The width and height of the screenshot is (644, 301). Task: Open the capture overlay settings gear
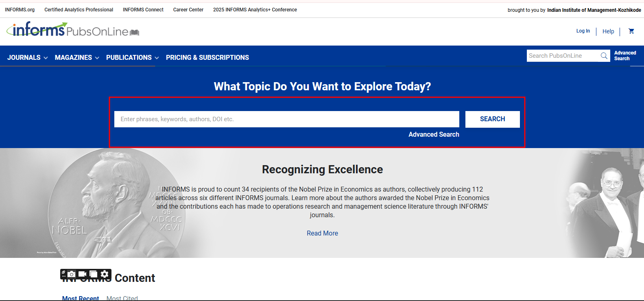pyautogui.click(x=105, y=274)
